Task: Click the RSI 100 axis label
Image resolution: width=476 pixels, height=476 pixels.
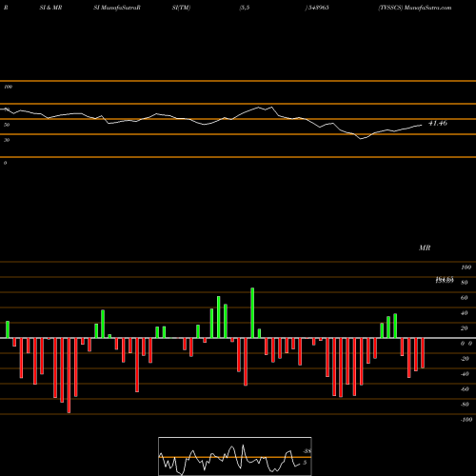Action: 8,87
